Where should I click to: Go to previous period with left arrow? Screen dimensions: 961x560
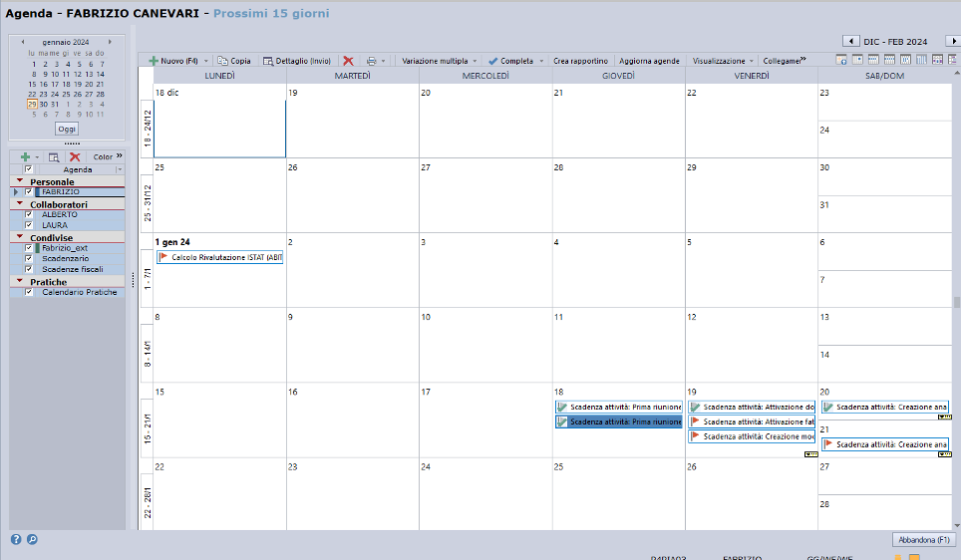[x=850, y=41]
